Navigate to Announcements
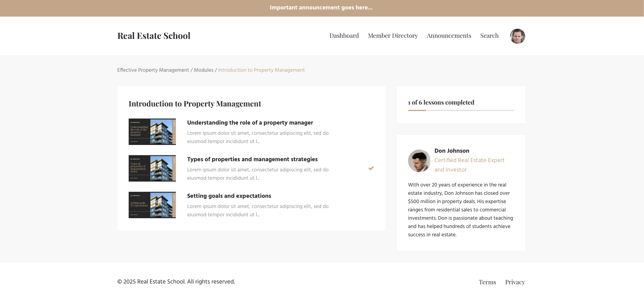The width and height of the screenshot is (644, 302). click(x=449, y=36)
